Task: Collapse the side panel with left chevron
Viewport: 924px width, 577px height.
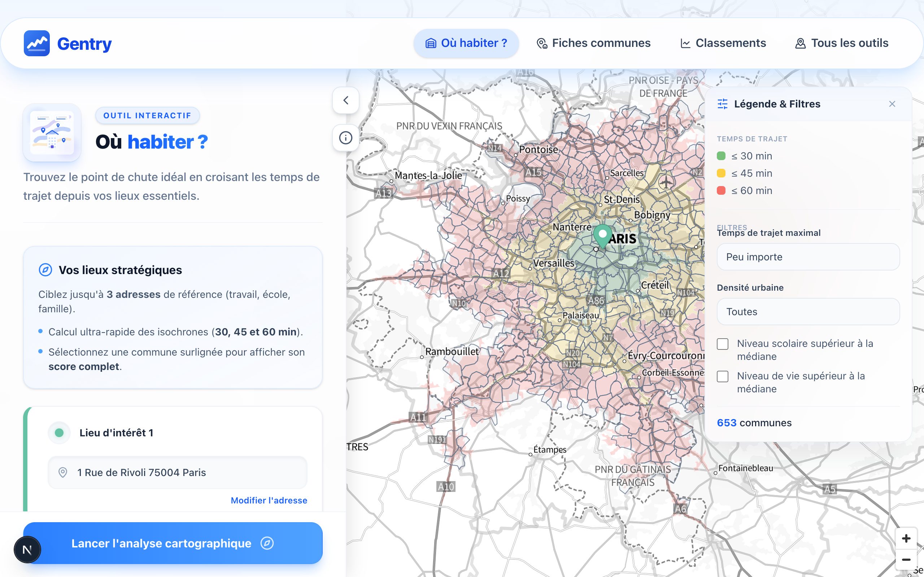Action: point(345,100)
